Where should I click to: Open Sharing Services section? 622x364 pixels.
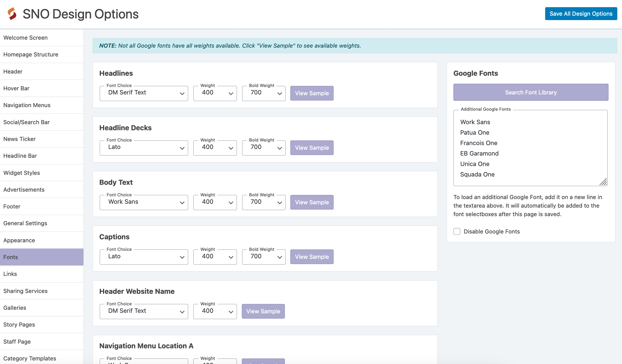point(42,291)
